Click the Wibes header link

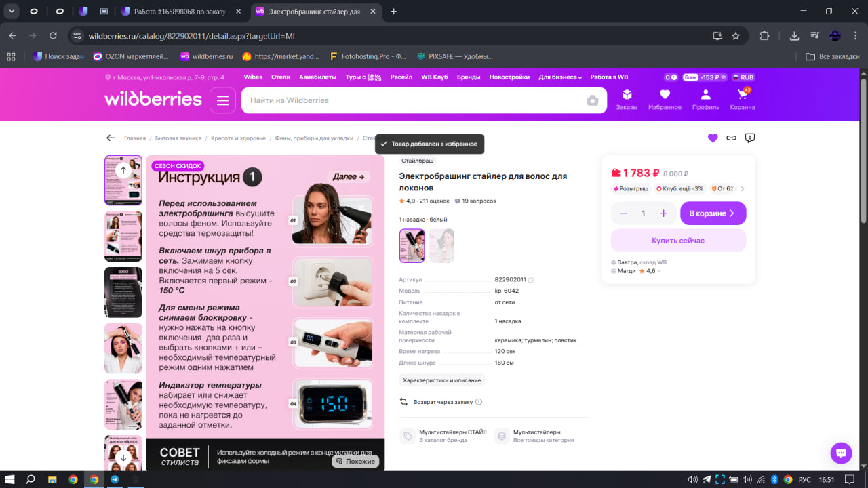tap(253, 77)
